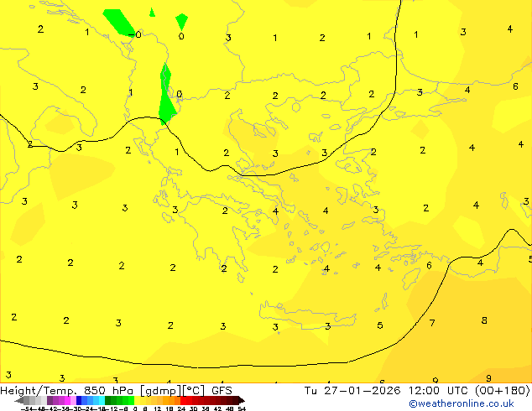Click the bright red legend swatch
This screenshot has height=411, width=532.
click(x=183, y=400)
